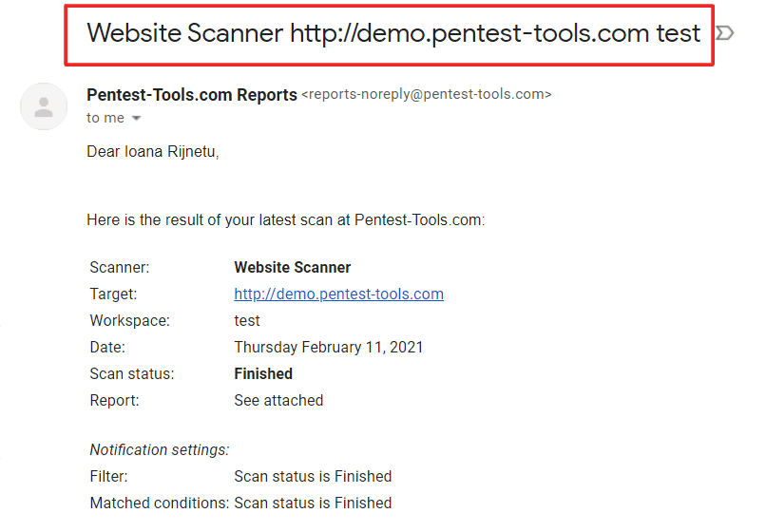
Task: Select the reports-noreply@pentest-tools.com sender address
Action: [x=427, y=94]
